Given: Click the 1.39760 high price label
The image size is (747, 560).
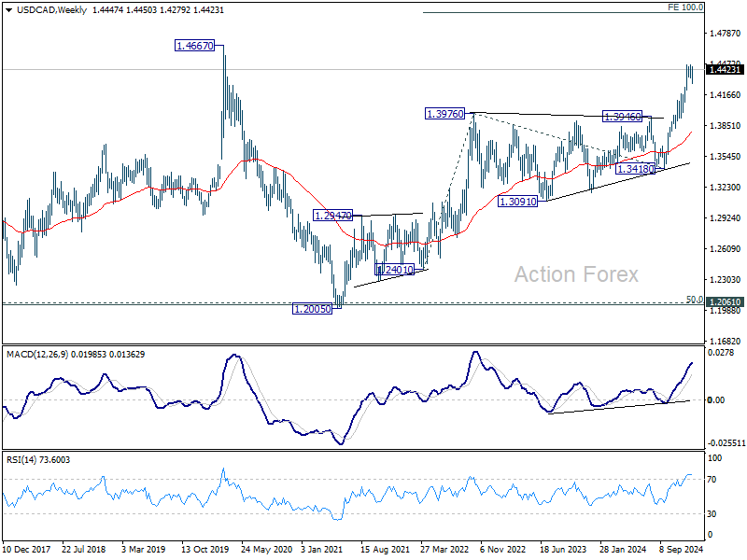Looking at the screenshot, I should click(447, 113).
